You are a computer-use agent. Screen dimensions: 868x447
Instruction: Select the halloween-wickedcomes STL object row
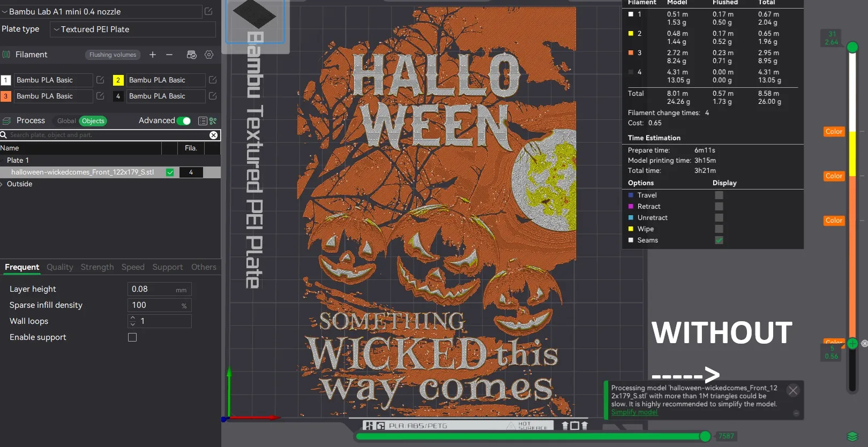click(110, 172)
